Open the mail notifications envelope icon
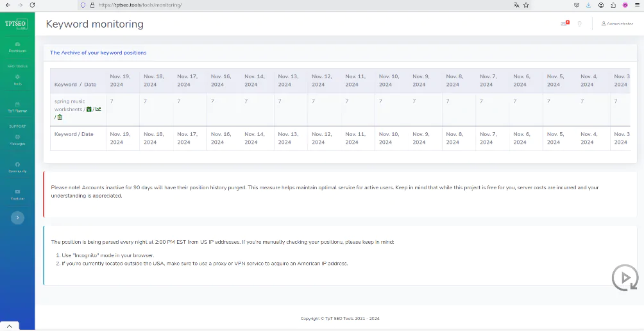Viewport: 644px width, 331px height. click(x=564, y=23)
